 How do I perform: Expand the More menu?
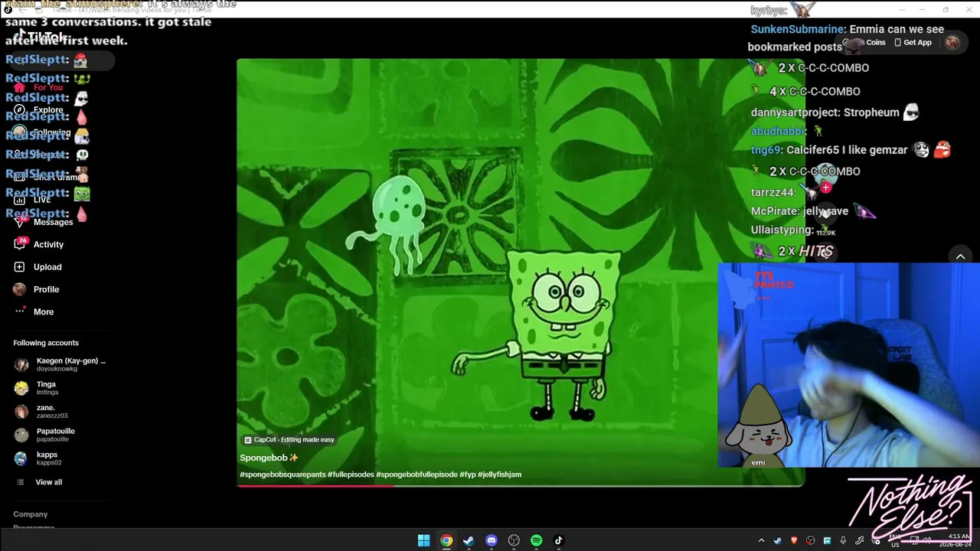(44, 311)
